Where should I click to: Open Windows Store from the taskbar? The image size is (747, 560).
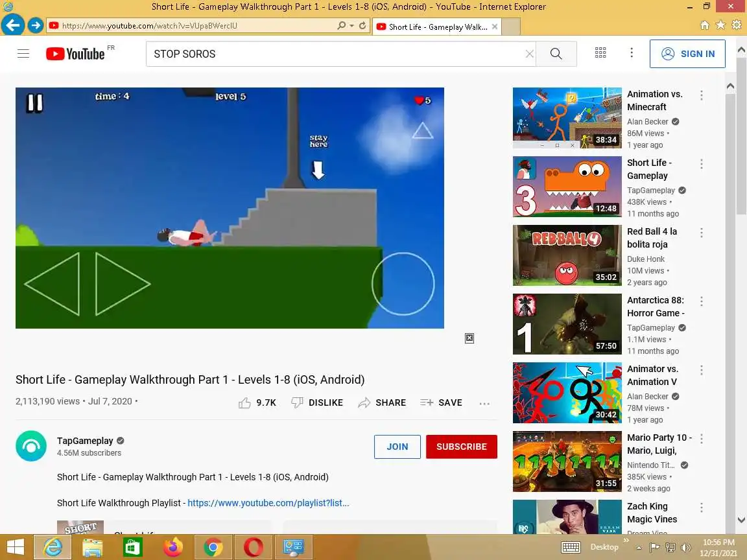click(132, 547)
